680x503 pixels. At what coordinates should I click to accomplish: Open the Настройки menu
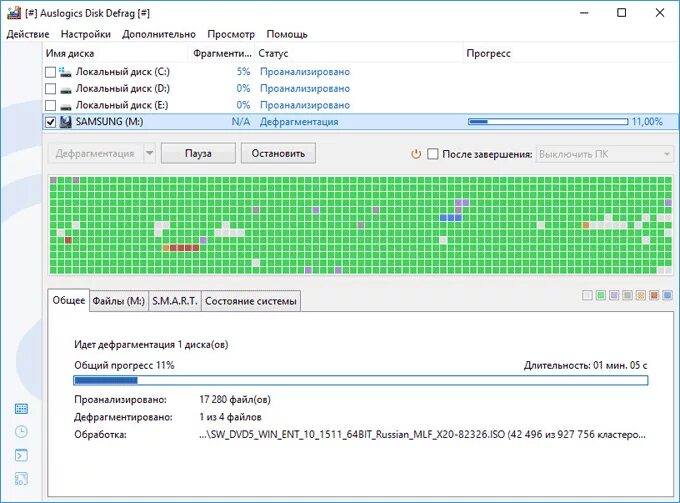tap(85, 34)
